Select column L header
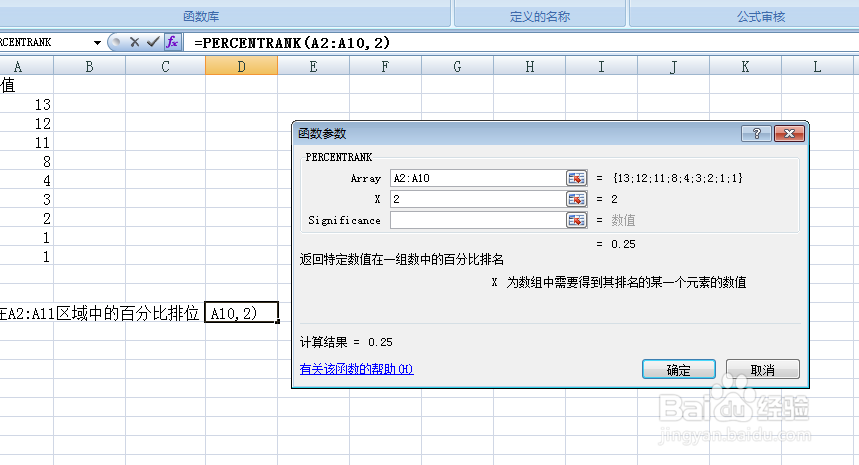This screenshot has width=859, height=465. 817,67
